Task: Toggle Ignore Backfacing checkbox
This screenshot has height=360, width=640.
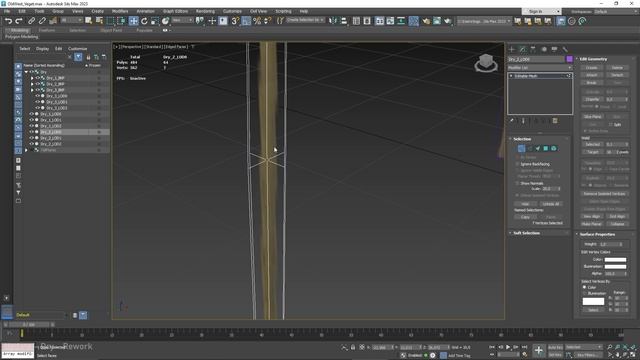Action: [518, 164]
